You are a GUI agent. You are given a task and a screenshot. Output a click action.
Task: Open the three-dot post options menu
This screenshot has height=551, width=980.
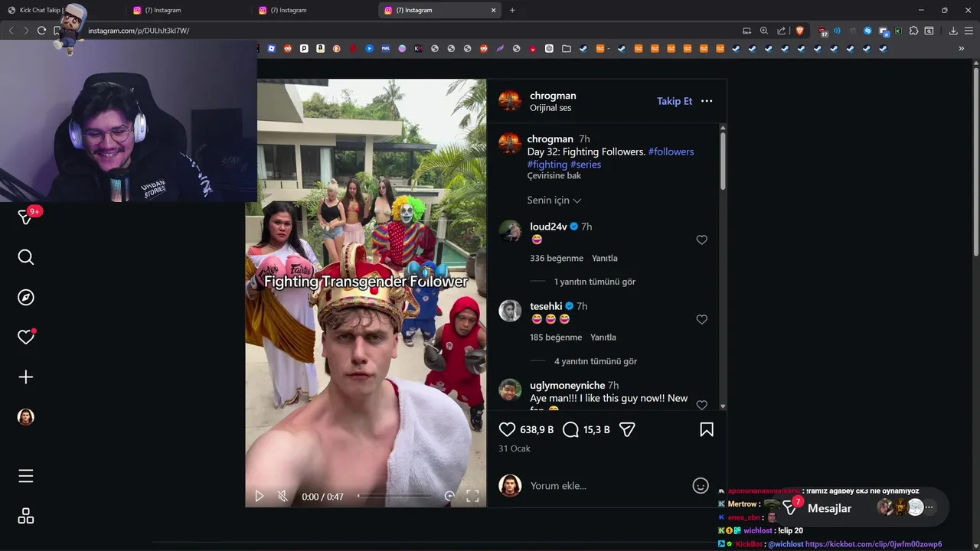(x=707, y=101)
